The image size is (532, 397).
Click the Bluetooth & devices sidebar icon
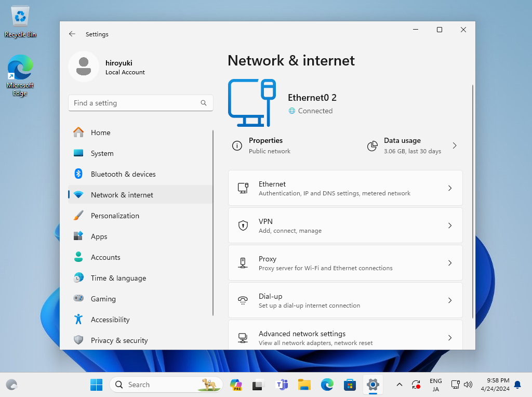78,174
